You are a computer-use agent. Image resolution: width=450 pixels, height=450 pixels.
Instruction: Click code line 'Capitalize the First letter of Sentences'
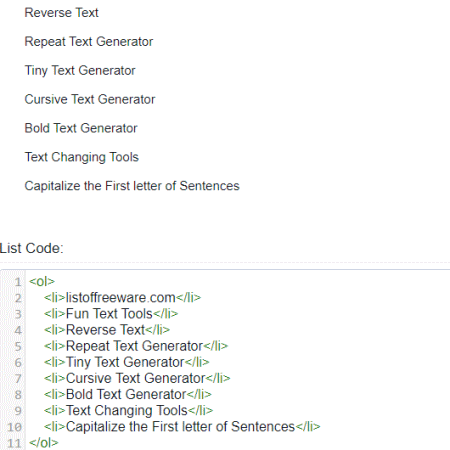182,427
